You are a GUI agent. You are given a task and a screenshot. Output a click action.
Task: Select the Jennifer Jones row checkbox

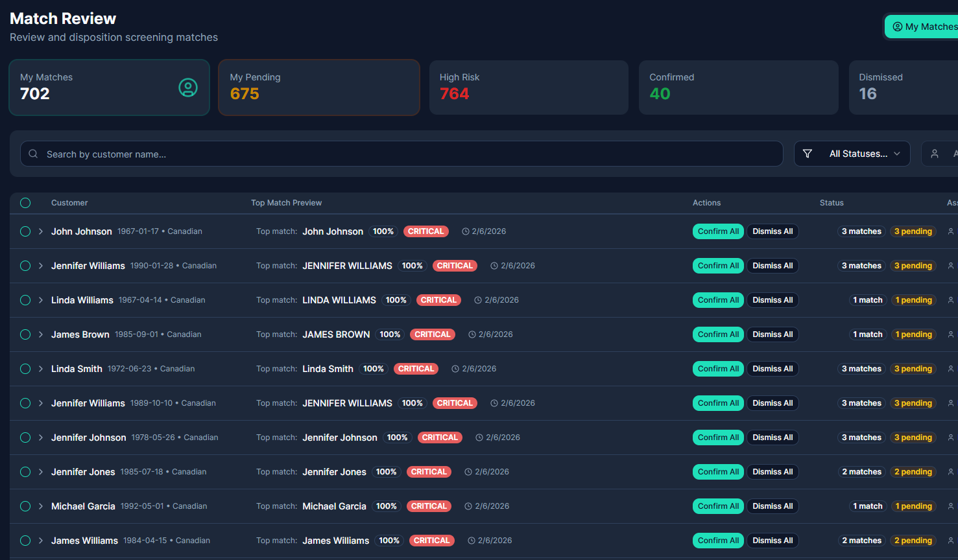[x=25, y=472]
